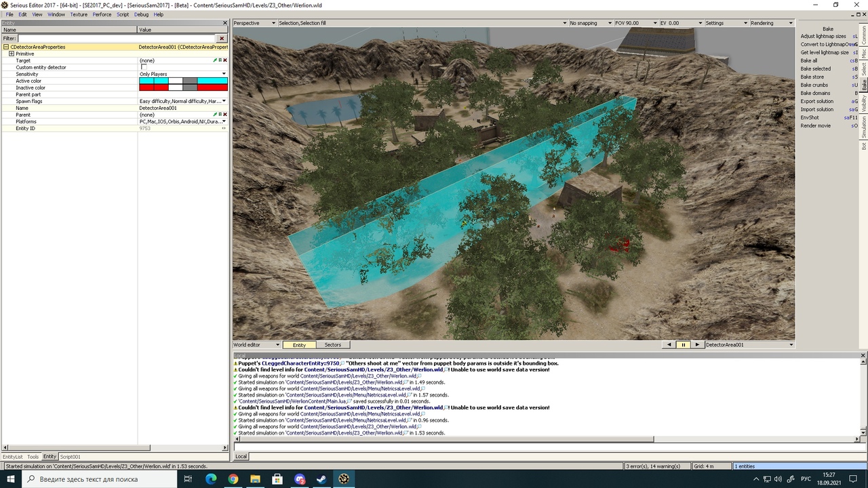Screen dimensions: 868x488
Task: Click the console command input field
Action: (550, 447)
